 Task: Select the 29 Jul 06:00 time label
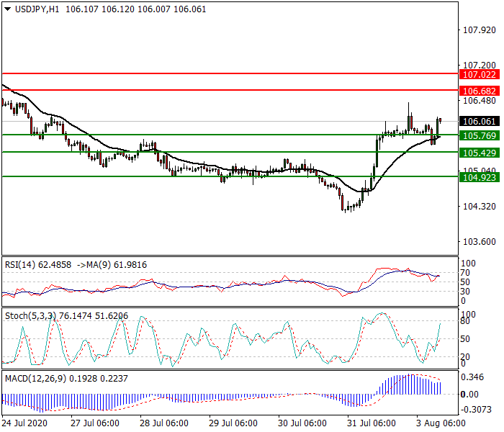(x=233, y=423)
